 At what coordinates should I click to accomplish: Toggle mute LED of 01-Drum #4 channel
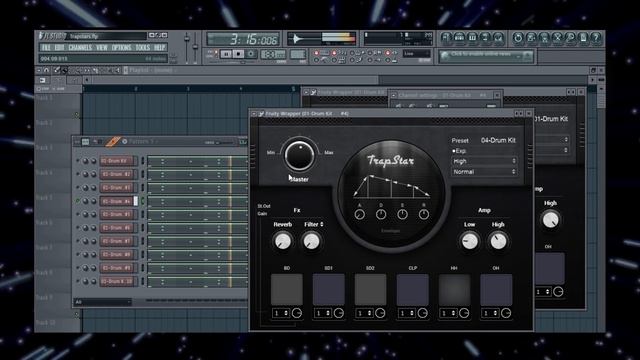pos(78,201)
